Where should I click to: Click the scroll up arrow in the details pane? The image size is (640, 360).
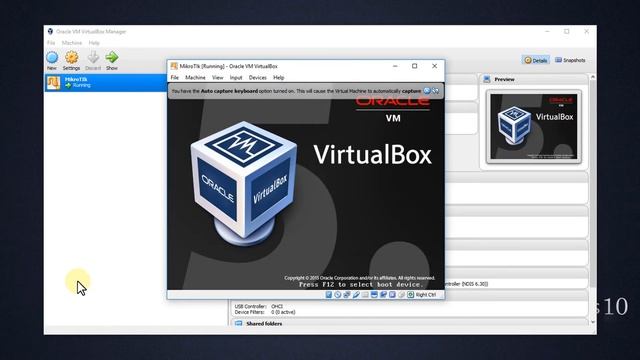[593, 77]
